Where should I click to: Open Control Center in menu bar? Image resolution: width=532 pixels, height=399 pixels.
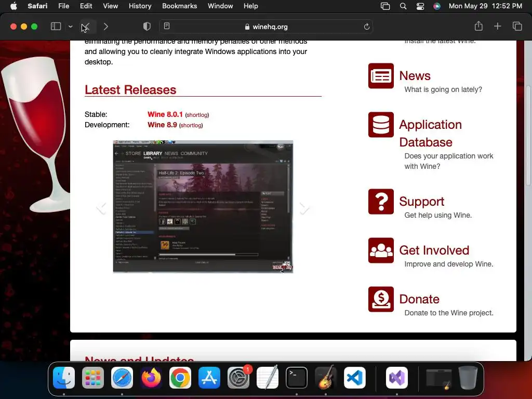[x=420, y=6]
